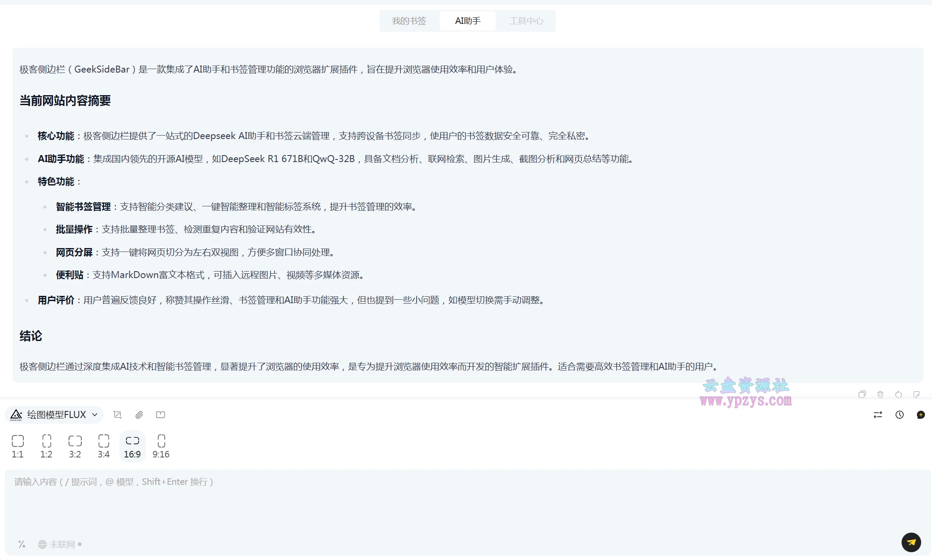Screen dimensions: 932x560
Task: Switch to the 我的书签 tab
Action: point(409,21)
